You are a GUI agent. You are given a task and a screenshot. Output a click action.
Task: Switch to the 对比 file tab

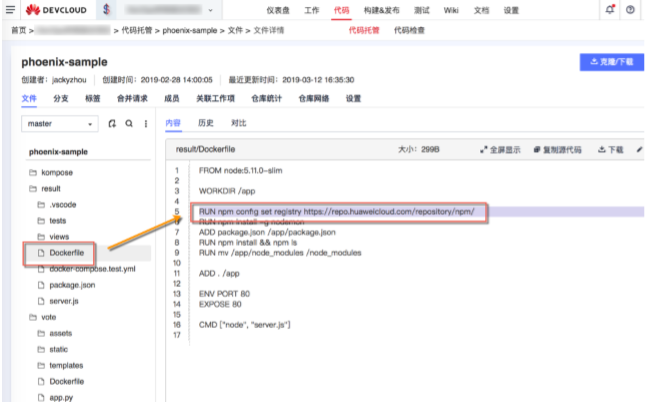click(x=238, y=123)
